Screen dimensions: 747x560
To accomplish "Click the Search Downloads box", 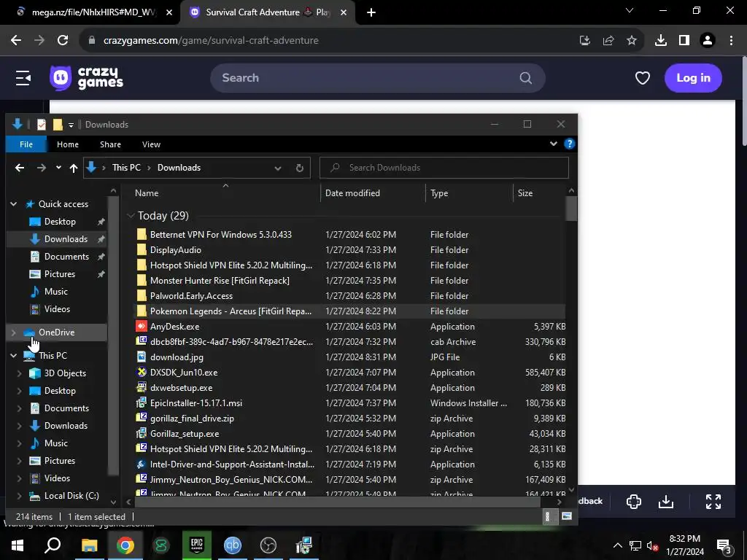I will point(444,168).
